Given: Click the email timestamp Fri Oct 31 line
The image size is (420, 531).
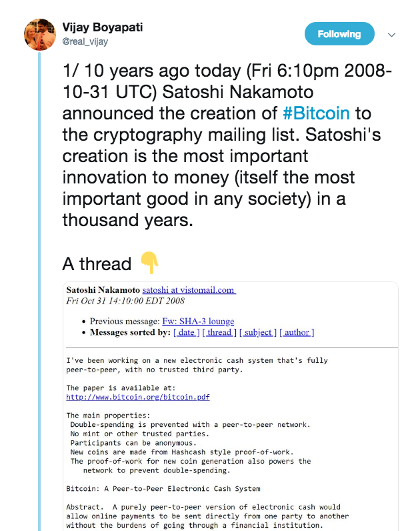Looking at the screenshot, I should 125,301.
